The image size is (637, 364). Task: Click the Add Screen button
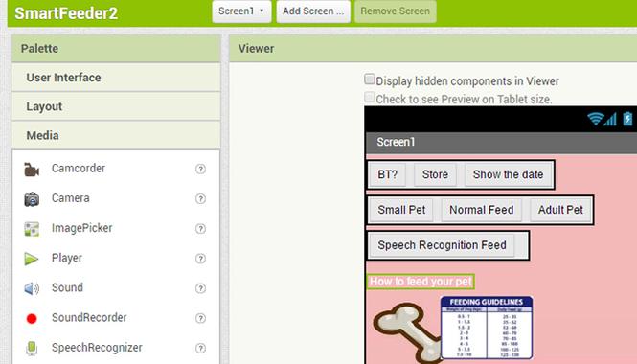tap(313, 11)
